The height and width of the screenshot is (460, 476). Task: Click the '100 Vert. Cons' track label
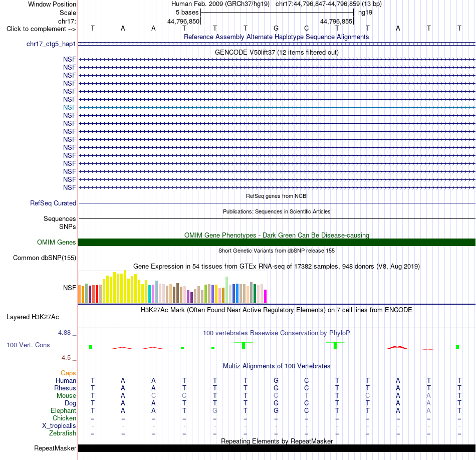pyautogui.click(x=28, y=345)
